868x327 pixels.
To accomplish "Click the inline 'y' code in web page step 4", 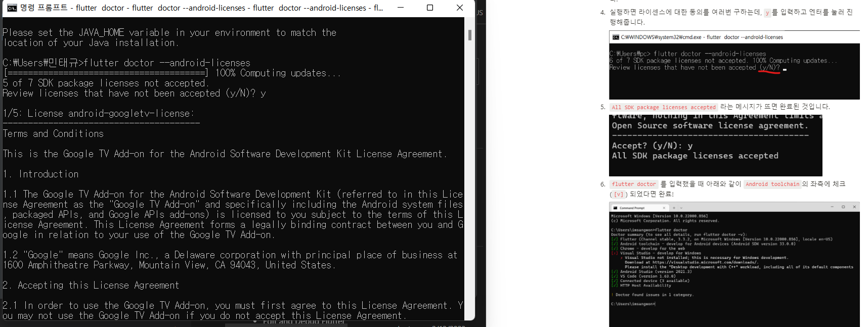I will click(767, 13).
